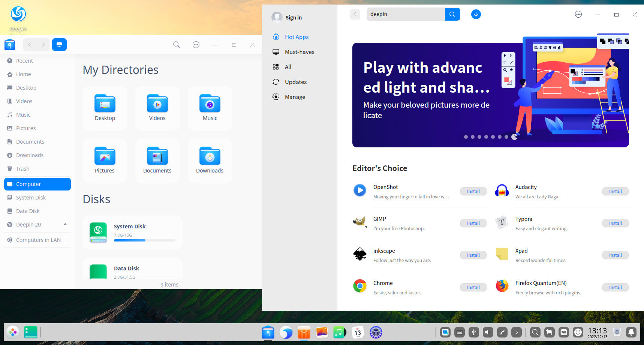Screen dimensions: 644x345
Task: Click the file manager search icon
Action: [177, 45]
